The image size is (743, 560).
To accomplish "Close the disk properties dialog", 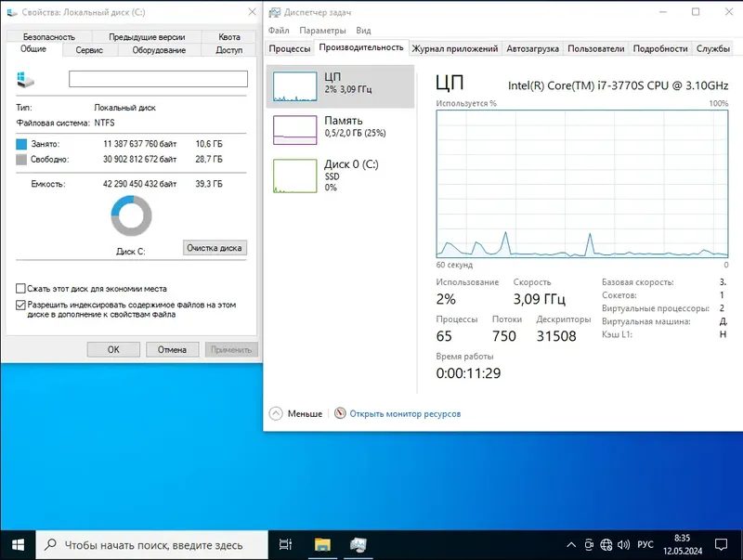I will [252, 12].
